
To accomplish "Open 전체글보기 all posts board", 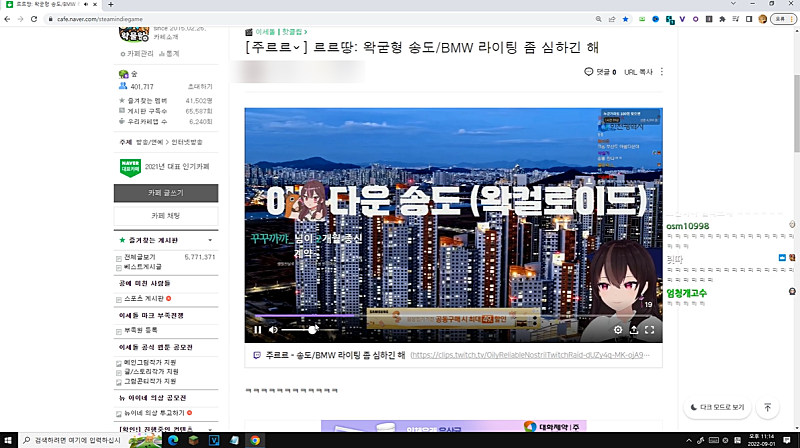I will (x=139, y=257).
